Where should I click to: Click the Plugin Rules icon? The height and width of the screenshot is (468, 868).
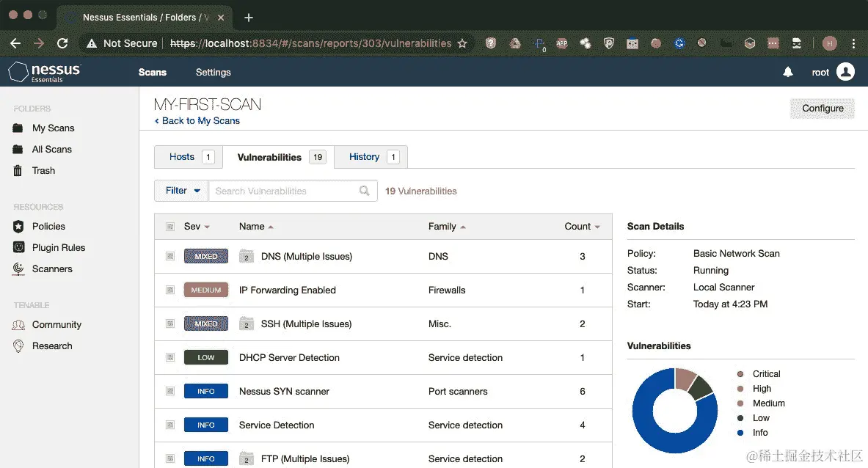18,247
